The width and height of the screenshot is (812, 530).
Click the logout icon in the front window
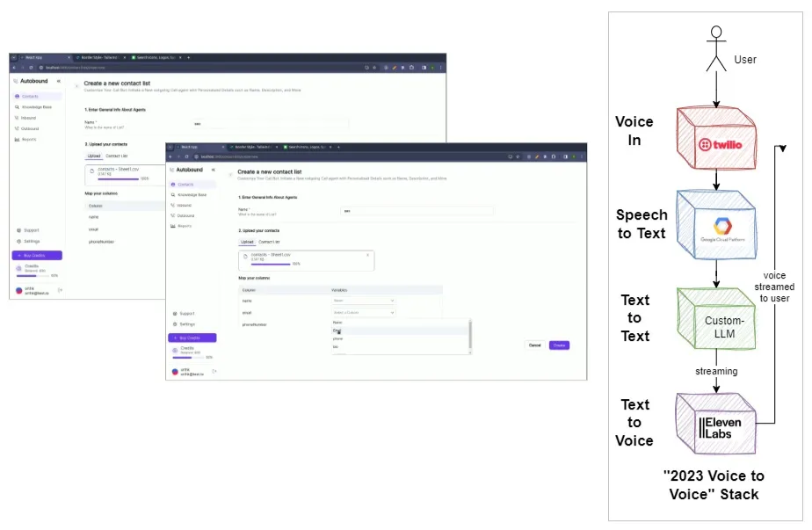[x=214, y=371]
